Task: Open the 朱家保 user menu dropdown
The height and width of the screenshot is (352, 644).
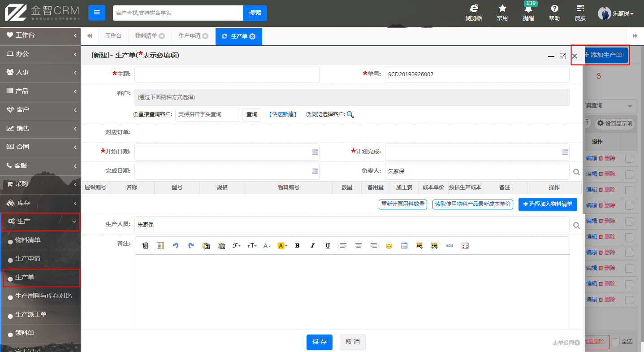Action: [x=616, y=13]
